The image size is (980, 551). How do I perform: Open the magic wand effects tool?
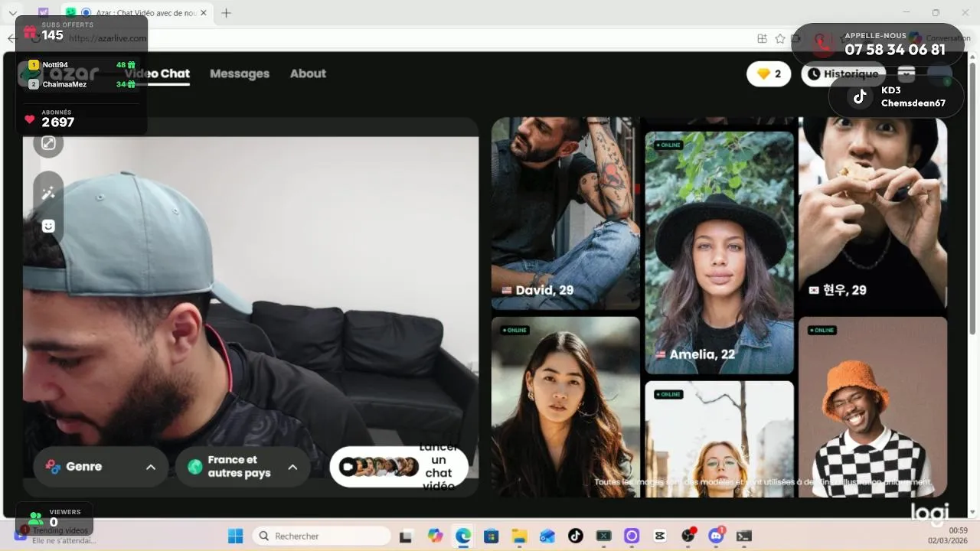click(x=48, y=193)
